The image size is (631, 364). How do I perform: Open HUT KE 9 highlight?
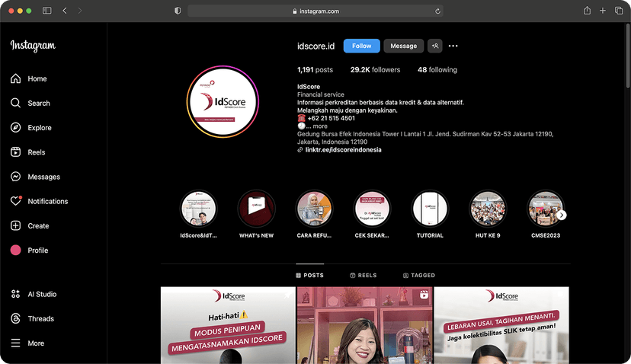coord(488,209)
